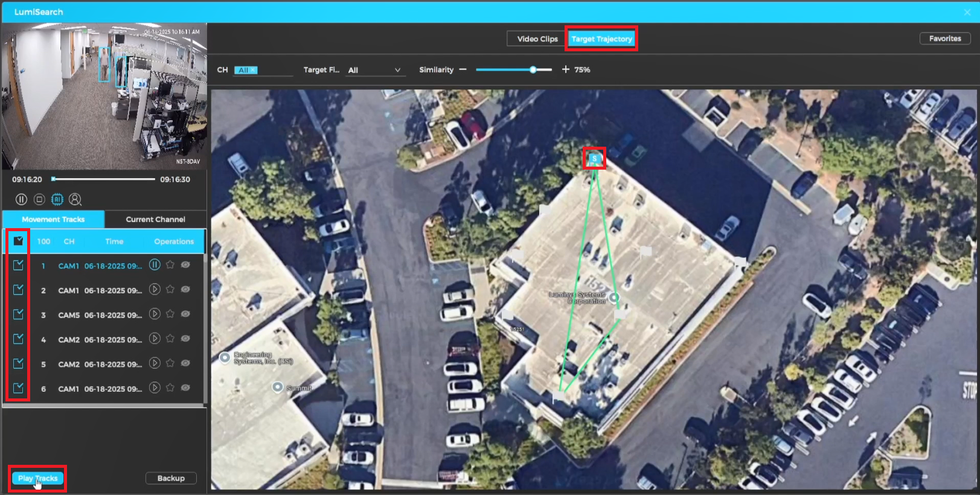Image resolution: width=980 pixels, height=495 pixels.
Task: Open the Favorites button
Action: click(x=944, y=39)
